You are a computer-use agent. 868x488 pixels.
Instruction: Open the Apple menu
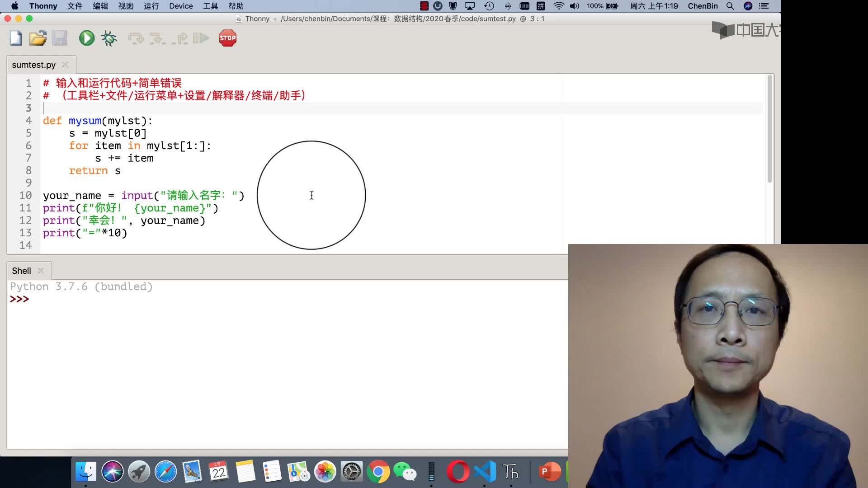click(x=14, y=6)
